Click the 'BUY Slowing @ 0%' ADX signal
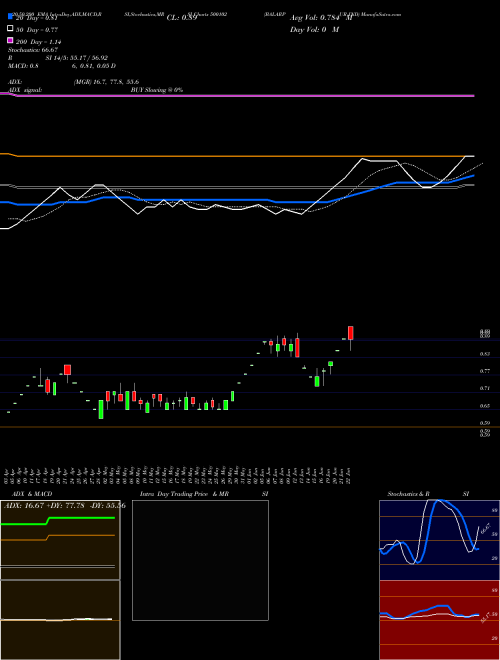The image size is (500, 660). click(x=157, y=90)
